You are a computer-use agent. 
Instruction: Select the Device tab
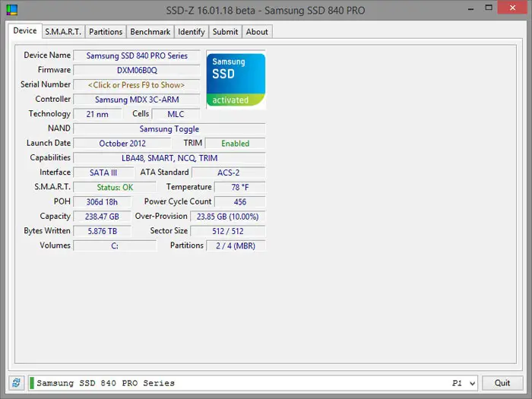tap(25, 30)
